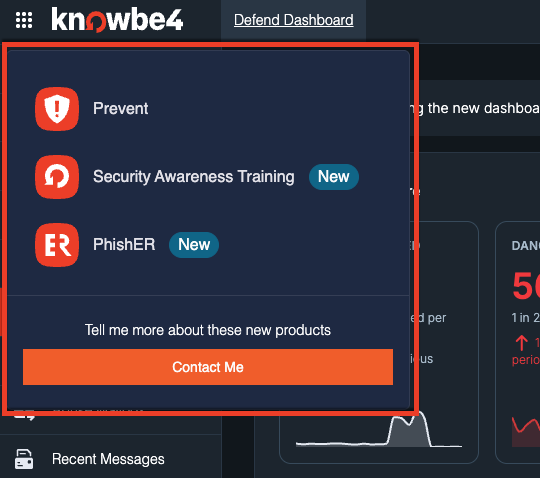Choose Prevent from product menu
540x478 pixels.
click(x=121, y=109)
